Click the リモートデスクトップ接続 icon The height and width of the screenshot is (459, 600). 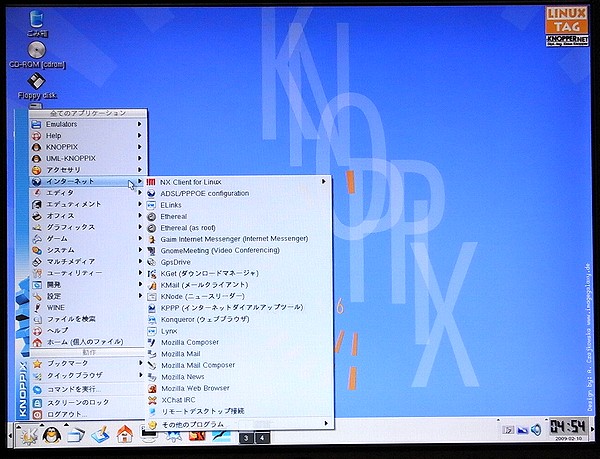[152, 411]
